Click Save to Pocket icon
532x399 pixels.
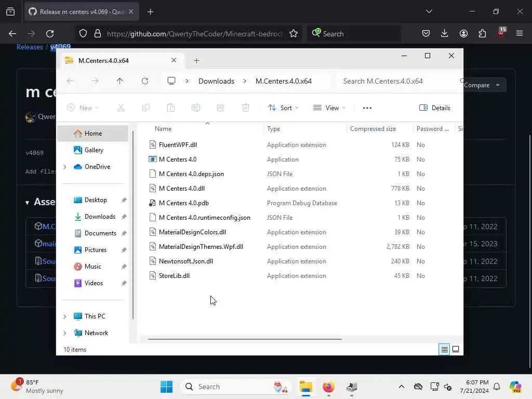426,33
